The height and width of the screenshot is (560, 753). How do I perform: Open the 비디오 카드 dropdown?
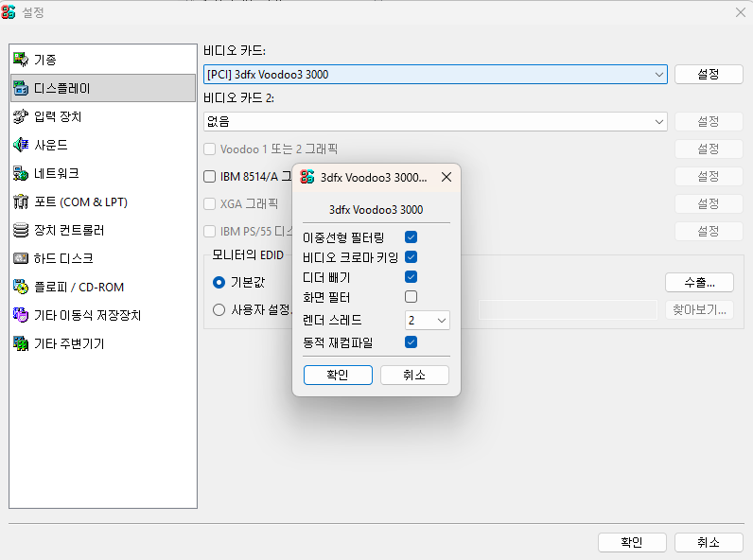click(435, 75)
